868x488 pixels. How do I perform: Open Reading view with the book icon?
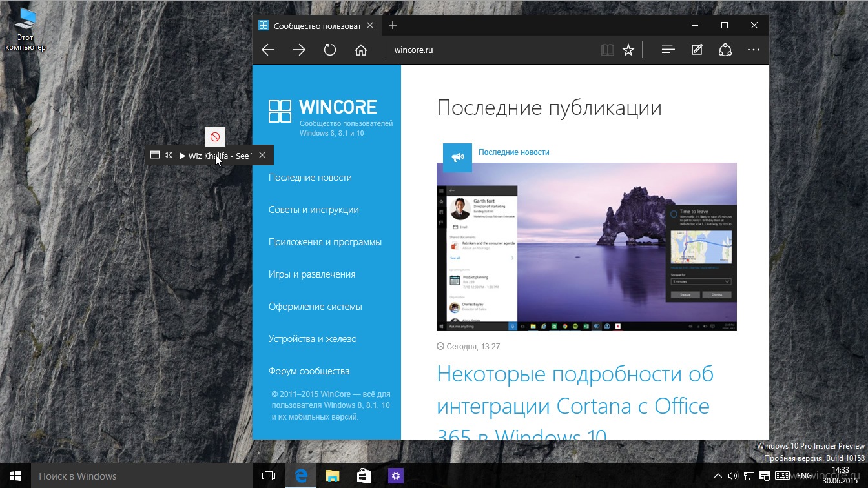click(607, 50)
